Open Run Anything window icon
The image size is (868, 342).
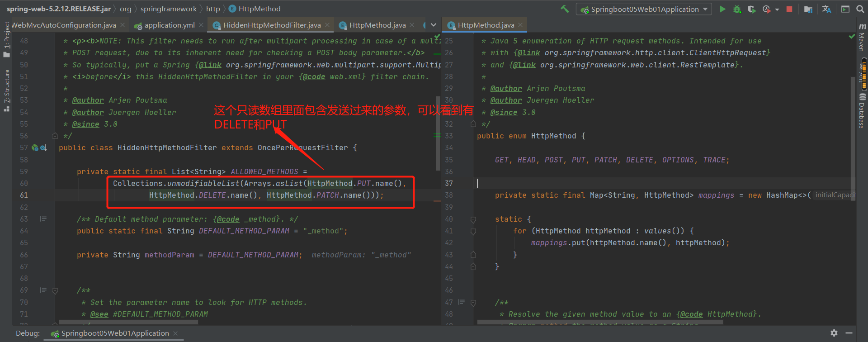845,9
